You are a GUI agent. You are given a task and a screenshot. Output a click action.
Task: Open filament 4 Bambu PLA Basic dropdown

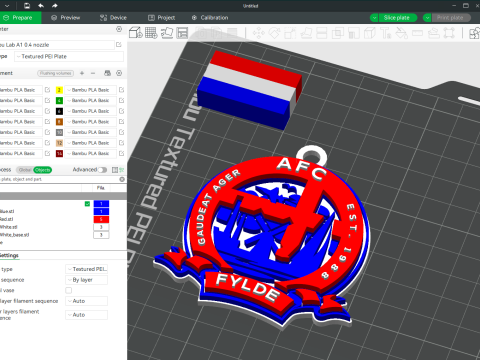(x=90, y=100)
